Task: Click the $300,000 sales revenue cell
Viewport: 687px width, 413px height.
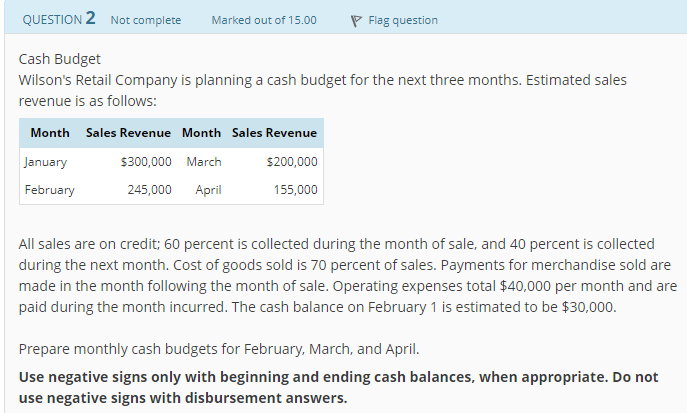Action: tap(146, 162)
